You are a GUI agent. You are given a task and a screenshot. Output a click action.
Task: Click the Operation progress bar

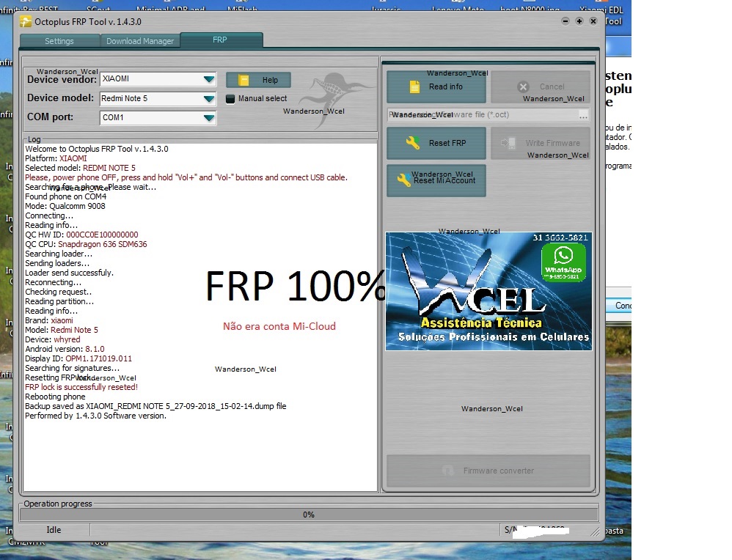tap(309, 515)
